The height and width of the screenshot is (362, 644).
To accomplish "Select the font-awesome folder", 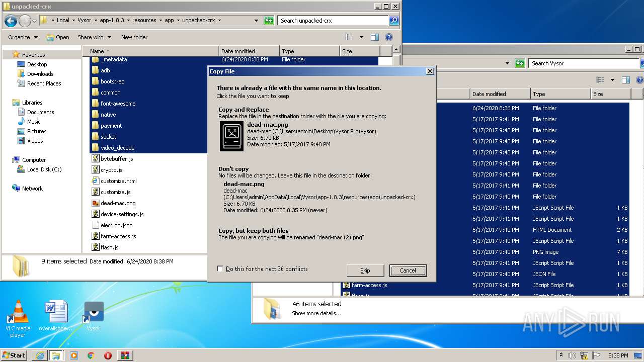I will point(118,104).
